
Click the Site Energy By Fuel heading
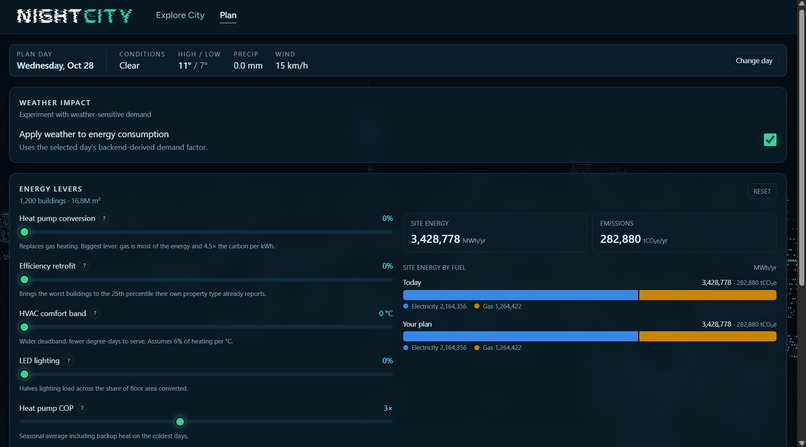[x=434, y=268]
